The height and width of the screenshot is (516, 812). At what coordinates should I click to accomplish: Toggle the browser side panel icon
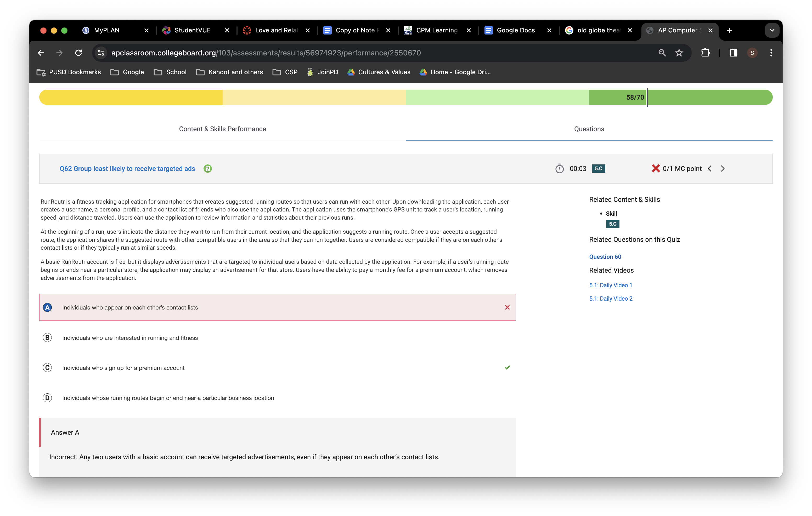(x=733, y=53)
